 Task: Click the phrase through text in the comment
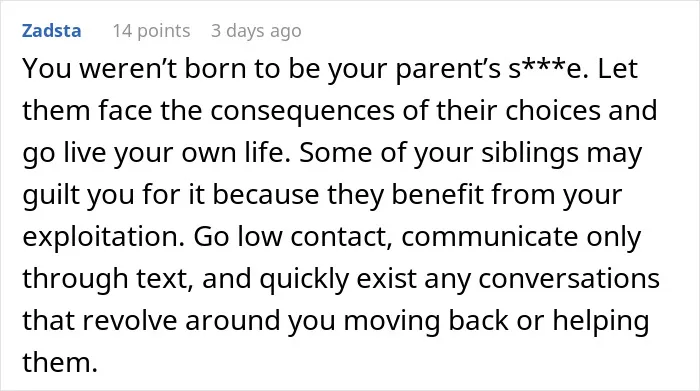point(108,279)
